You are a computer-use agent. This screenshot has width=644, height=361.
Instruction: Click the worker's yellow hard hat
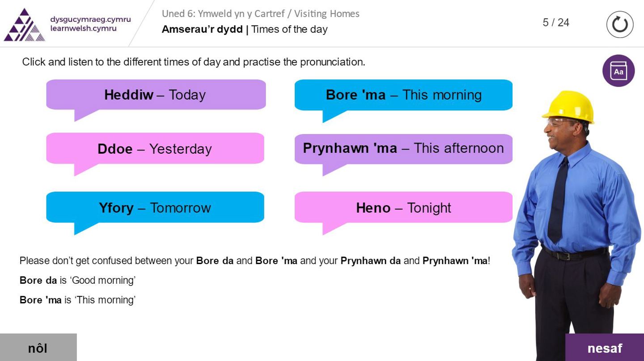coord(570,106)
